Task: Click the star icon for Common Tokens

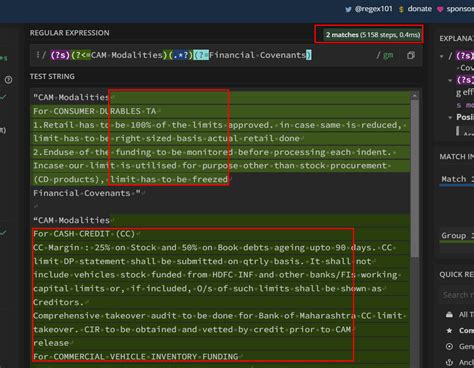Action: point(449,330)
